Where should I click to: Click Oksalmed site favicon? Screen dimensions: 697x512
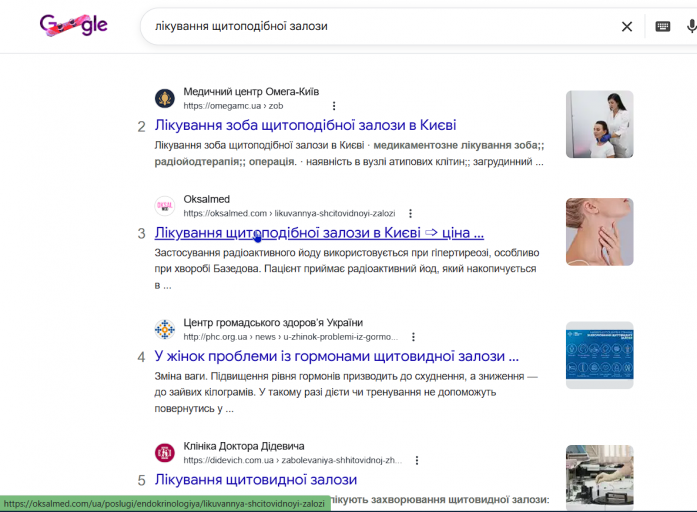point(164,206)
